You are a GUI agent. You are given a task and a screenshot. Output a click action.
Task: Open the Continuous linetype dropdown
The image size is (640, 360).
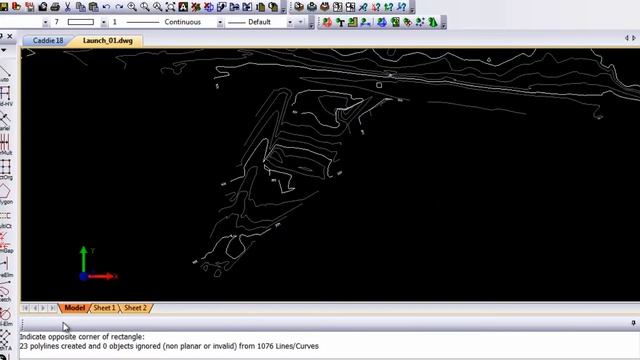[x=220, y=22]
